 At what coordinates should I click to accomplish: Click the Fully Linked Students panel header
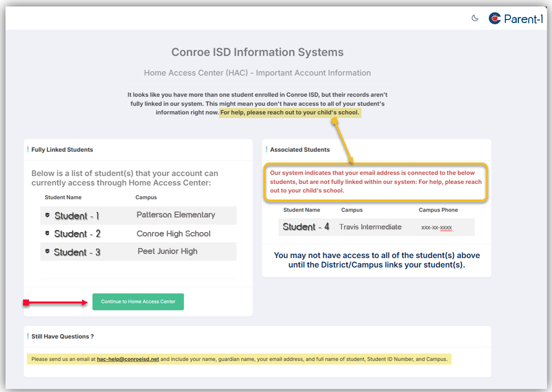(x=62, y=149)
